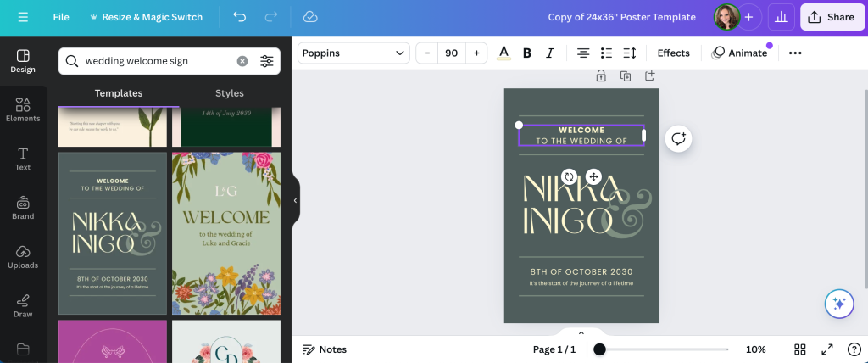Switch to the Templates tab
The image size is (868, 363).
click(x=119, y=93)
